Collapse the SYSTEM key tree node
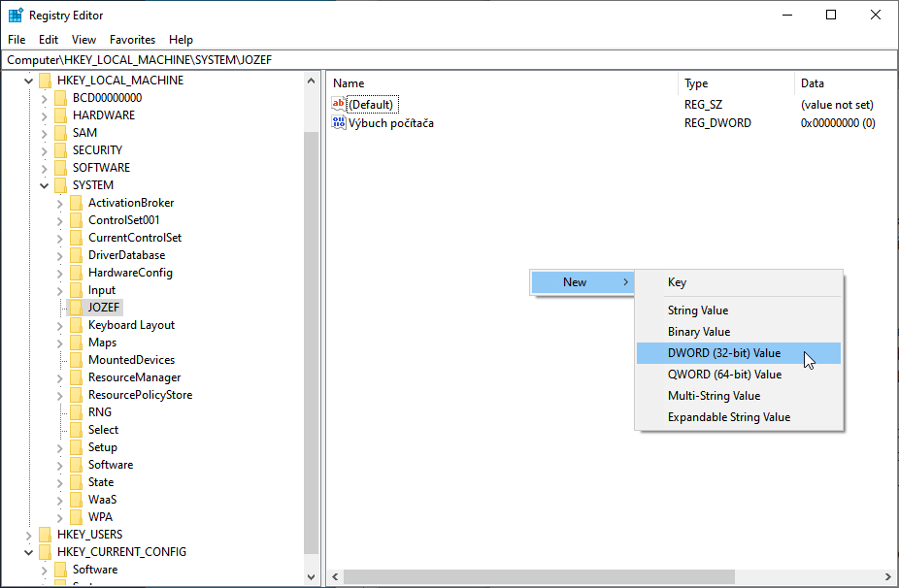899x588 pixels. click(x=44, y=185)
